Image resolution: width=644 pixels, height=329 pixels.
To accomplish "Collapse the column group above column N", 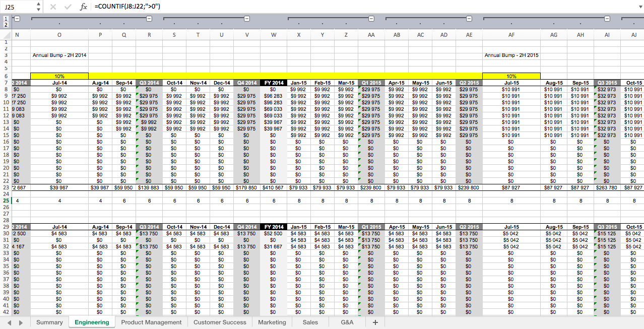I will [17, 19].
